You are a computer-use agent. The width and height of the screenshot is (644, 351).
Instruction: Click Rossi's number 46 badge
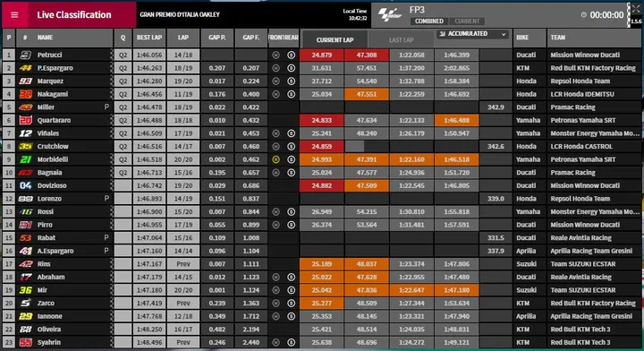[x=25, y=211]
